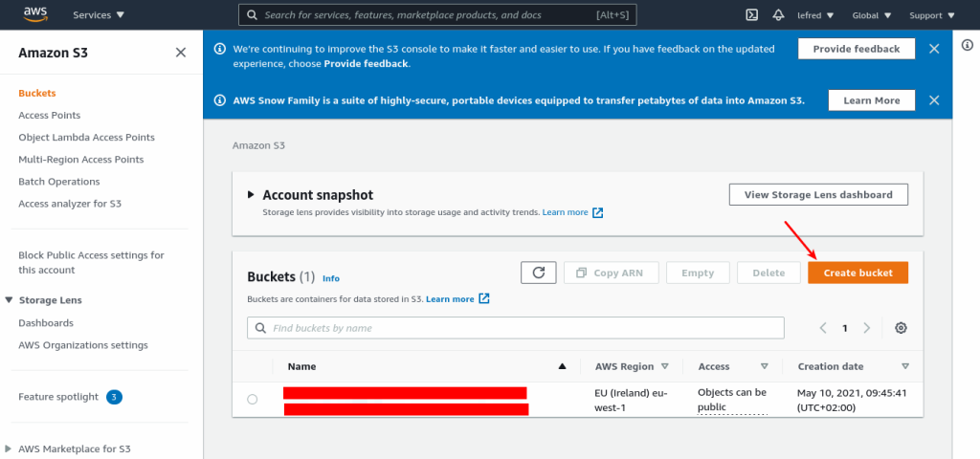This screenshot has width=980, height=459.
Task: Sort buckets by Name ascending arrow
Action: point(562,366)
